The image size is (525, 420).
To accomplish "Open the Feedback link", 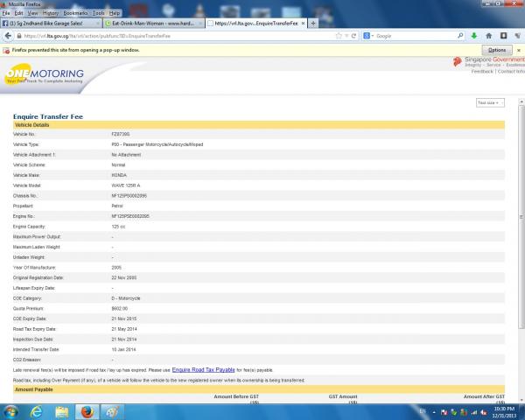I will click(482, 72).
